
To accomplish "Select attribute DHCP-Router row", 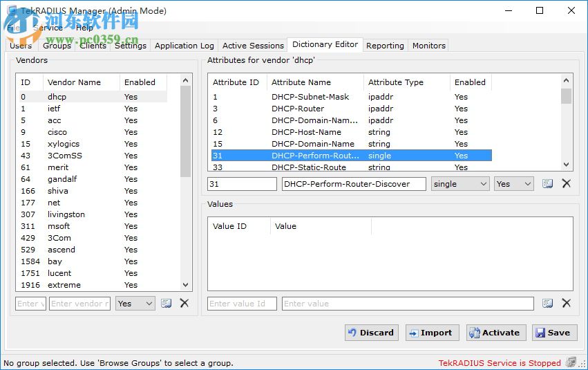I will [x=352, y=109].
